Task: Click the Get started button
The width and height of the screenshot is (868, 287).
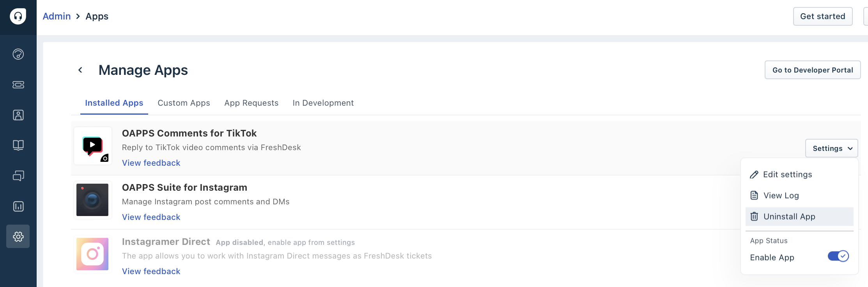Action: pos(823,16)
